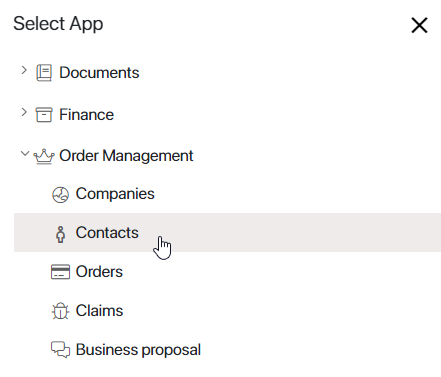441x377 pixels.
Task: Open the Finance label
Action: [x=86, y=115]
